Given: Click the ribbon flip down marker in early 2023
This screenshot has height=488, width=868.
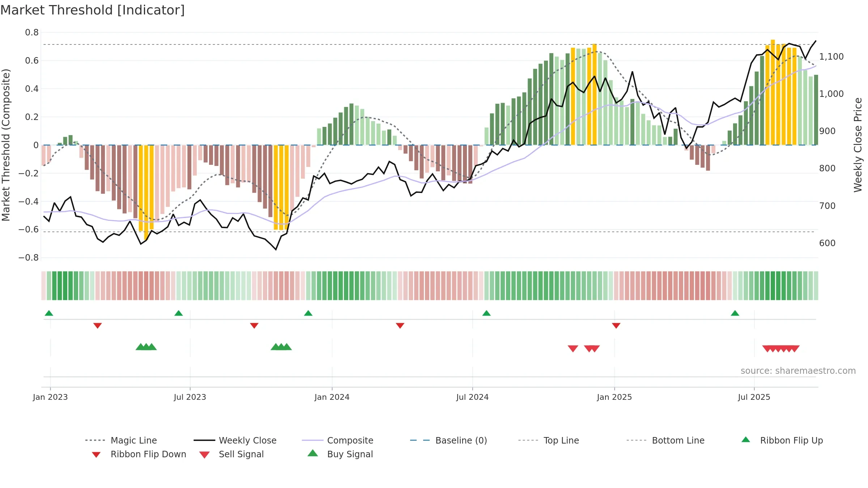Looking at the screenshot, I should 98,326.
